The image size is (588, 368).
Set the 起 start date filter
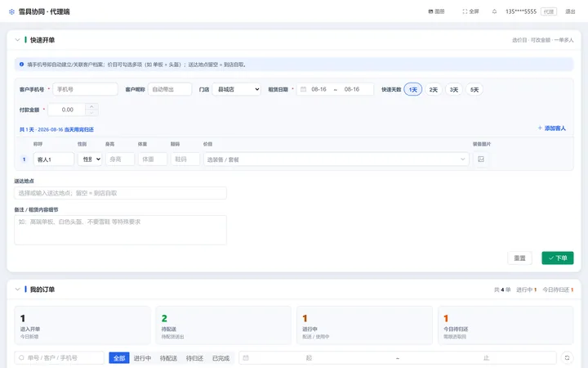click(309, 358)
